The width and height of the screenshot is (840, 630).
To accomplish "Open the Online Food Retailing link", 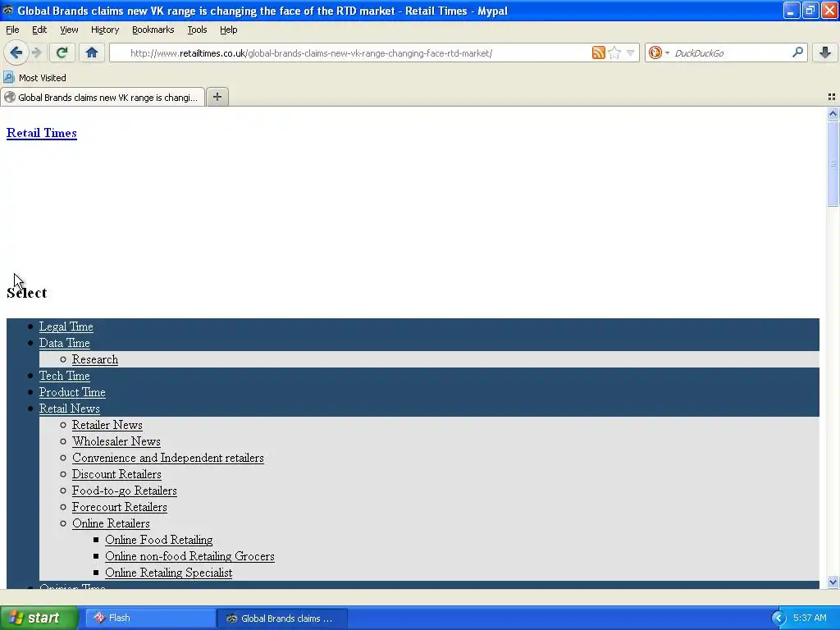I will pos(158,540).
